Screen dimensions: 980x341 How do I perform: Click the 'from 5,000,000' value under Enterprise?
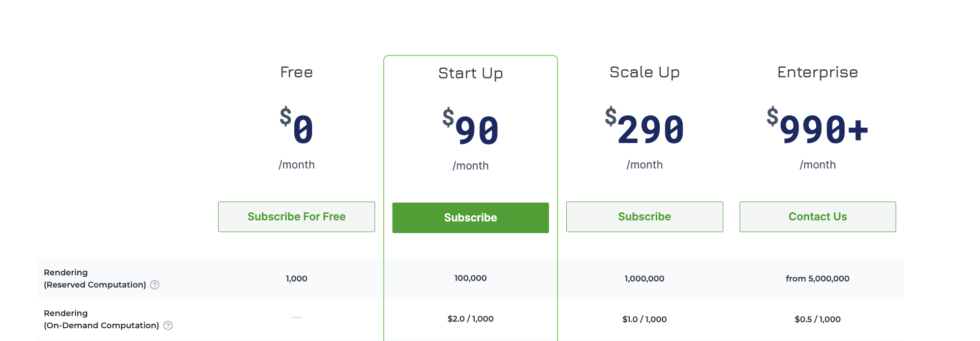[817, 278]
